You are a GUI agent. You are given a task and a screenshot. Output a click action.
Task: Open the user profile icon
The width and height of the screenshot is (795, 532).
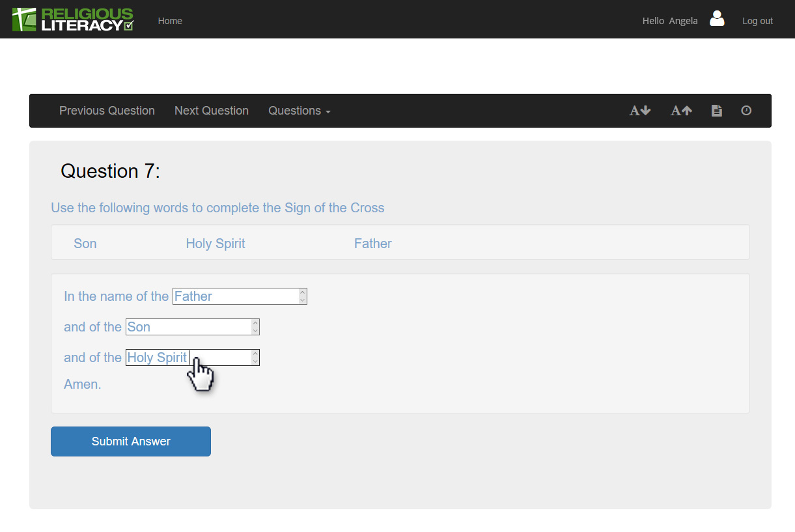click(717, 19)
